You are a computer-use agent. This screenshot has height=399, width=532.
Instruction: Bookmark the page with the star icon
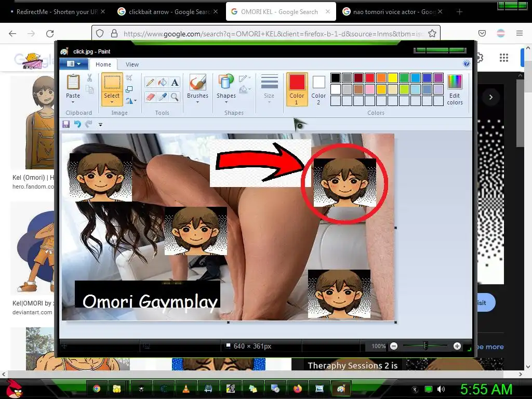tap(432, 34)
